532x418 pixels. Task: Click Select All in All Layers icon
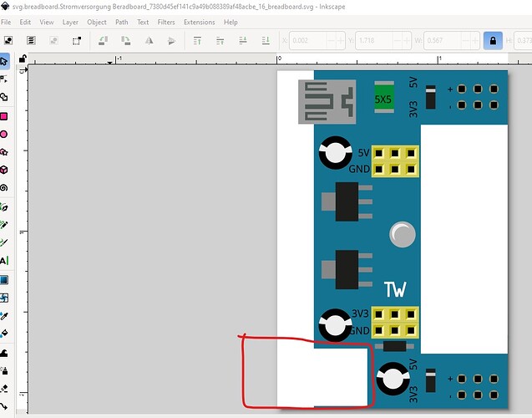tap(31, 40)
